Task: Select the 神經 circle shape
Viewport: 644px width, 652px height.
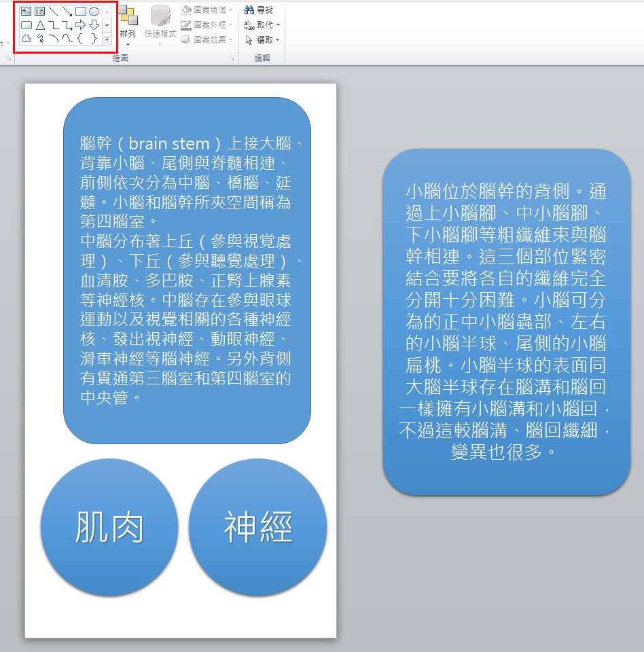Action: (x=257, y=528)
